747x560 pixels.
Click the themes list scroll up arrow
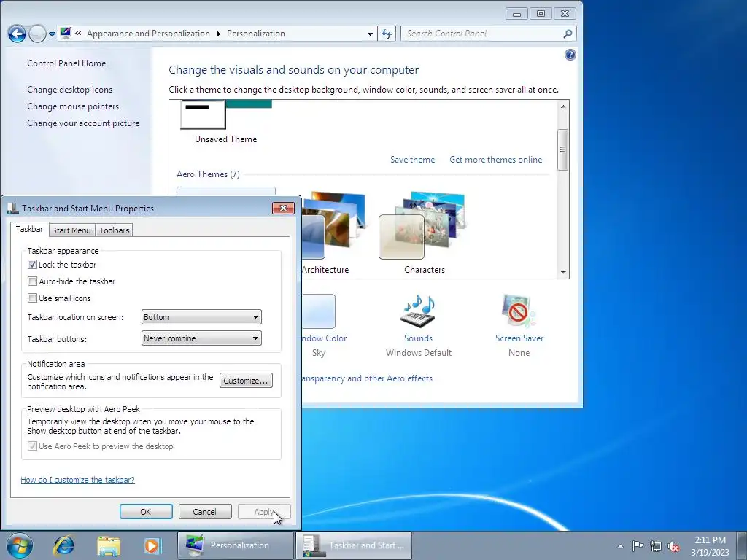point(563,106)
